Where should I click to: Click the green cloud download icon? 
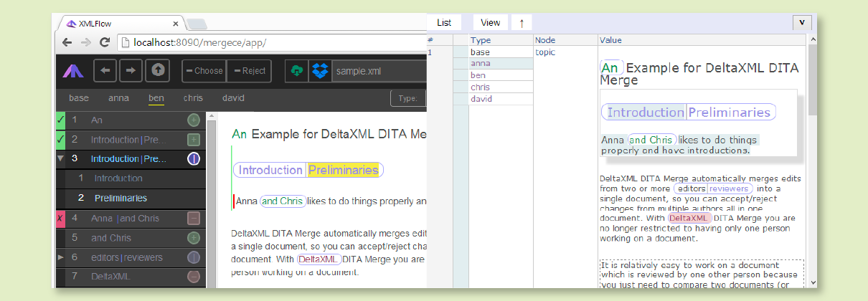pyautogui.click(x=296, y=71)
